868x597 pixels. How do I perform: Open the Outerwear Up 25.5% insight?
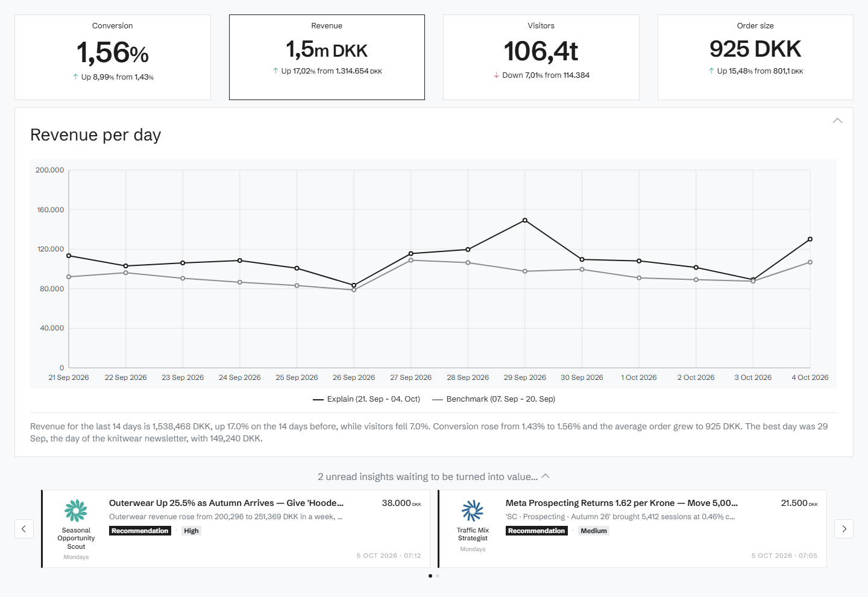pyautogui.click(x=236, y=529)
